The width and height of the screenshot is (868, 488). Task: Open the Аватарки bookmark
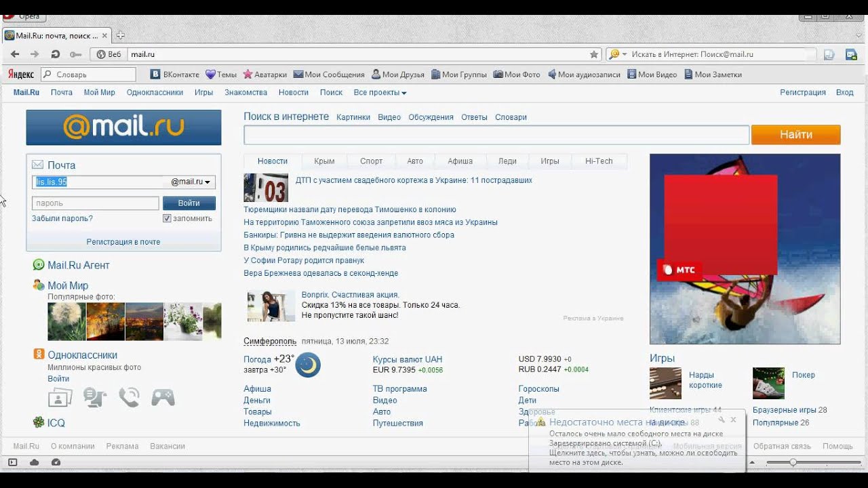264,75
